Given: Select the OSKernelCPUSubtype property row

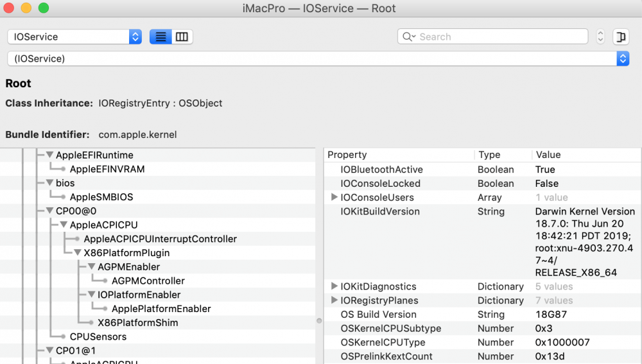Looking at the screenshot, I should point(483,329).
